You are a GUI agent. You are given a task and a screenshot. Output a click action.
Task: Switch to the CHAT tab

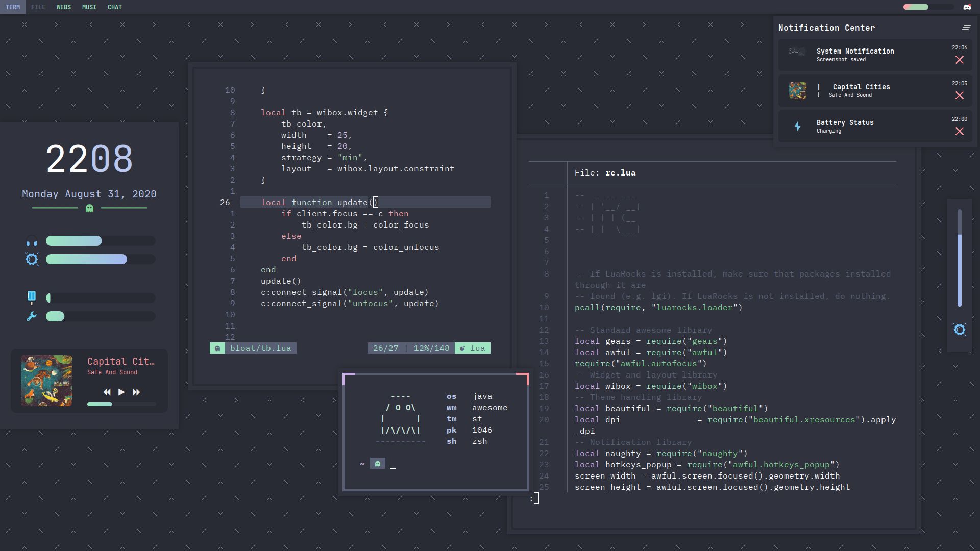point(114,7)
